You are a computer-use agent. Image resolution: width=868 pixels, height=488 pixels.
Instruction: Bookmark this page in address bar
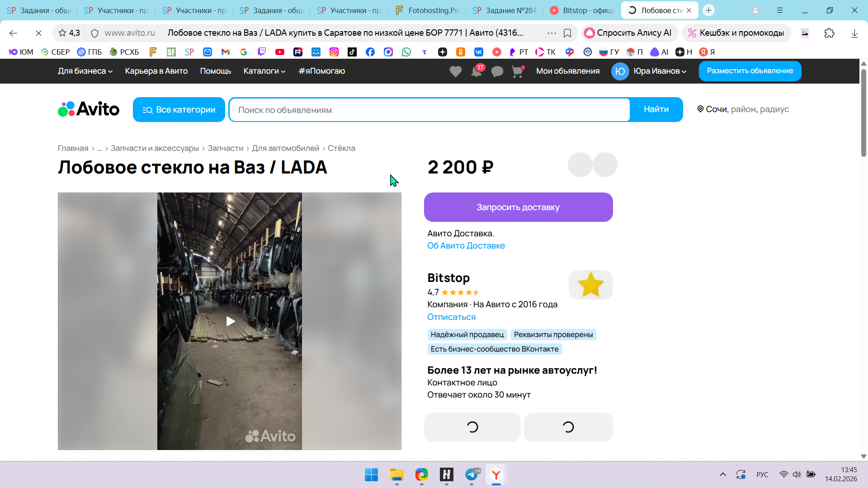567,33
